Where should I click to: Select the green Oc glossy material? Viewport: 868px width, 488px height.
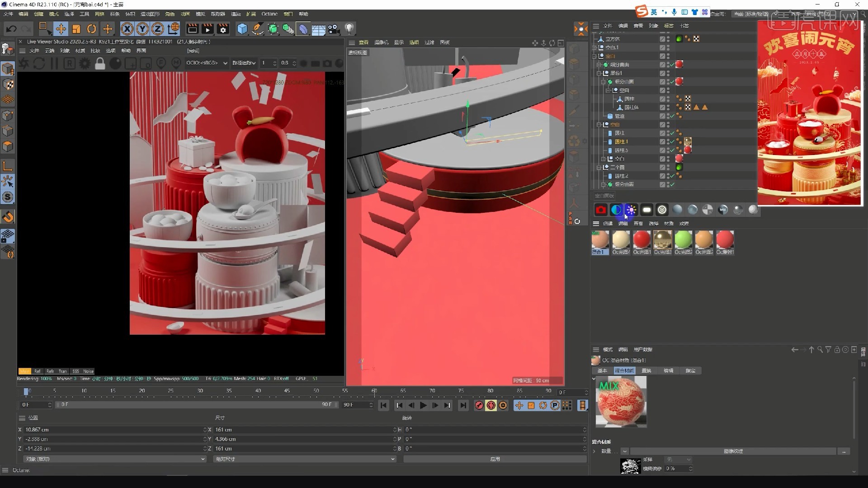pyautogui.click(x=683, y=242)
